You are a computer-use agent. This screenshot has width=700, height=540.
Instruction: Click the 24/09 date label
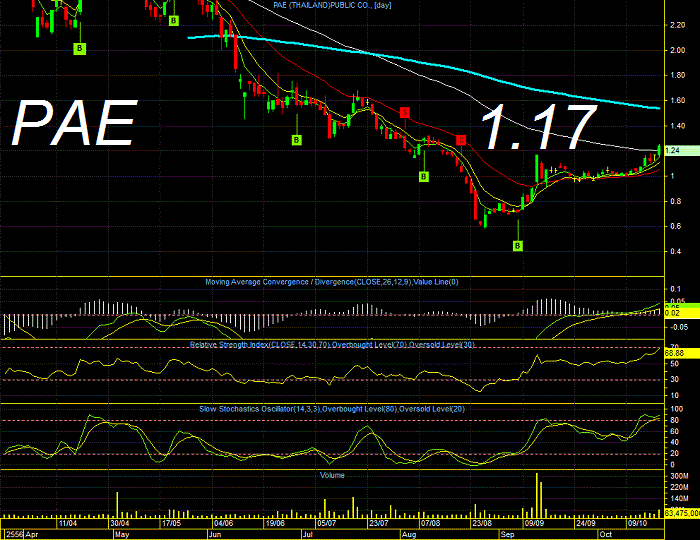click(x=585, y=523)
